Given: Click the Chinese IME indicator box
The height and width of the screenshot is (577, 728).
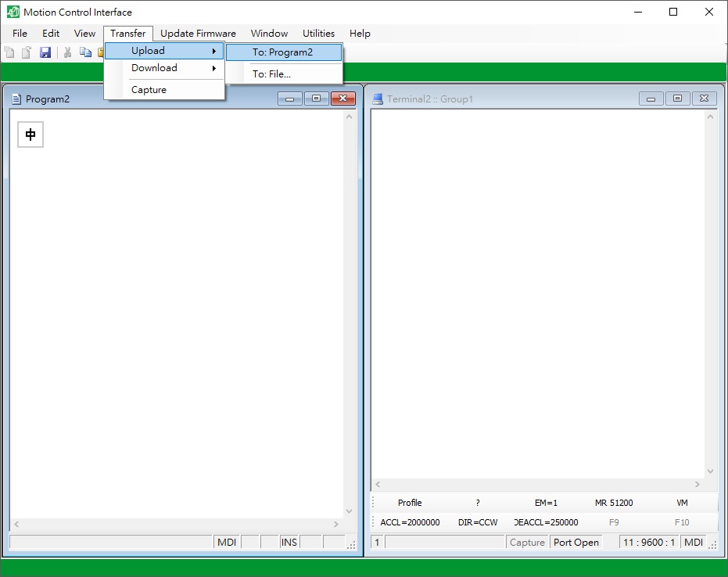Looking at the screenshot, I should click(30, 134).
